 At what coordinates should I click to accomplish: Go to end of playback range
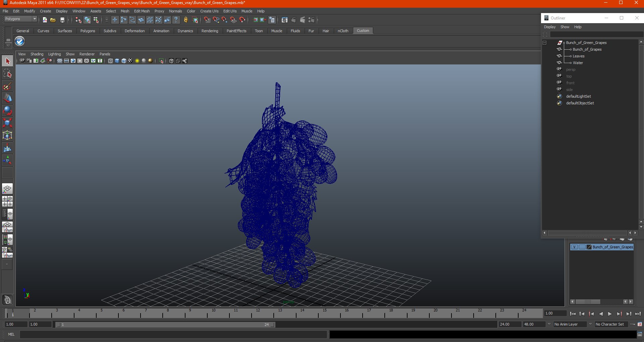(638, 314)
